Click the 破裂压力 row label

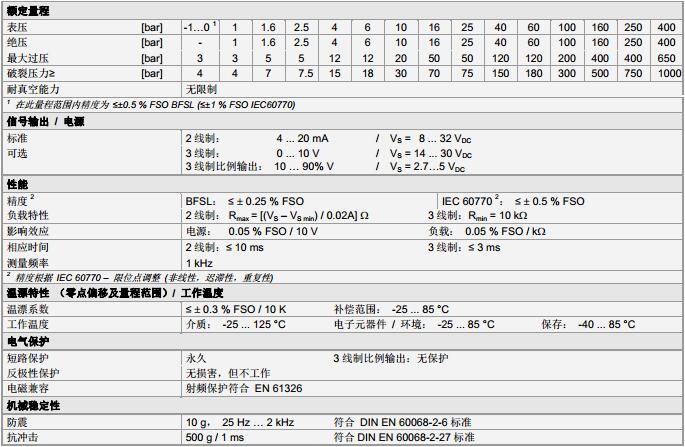tap(30, 74)
